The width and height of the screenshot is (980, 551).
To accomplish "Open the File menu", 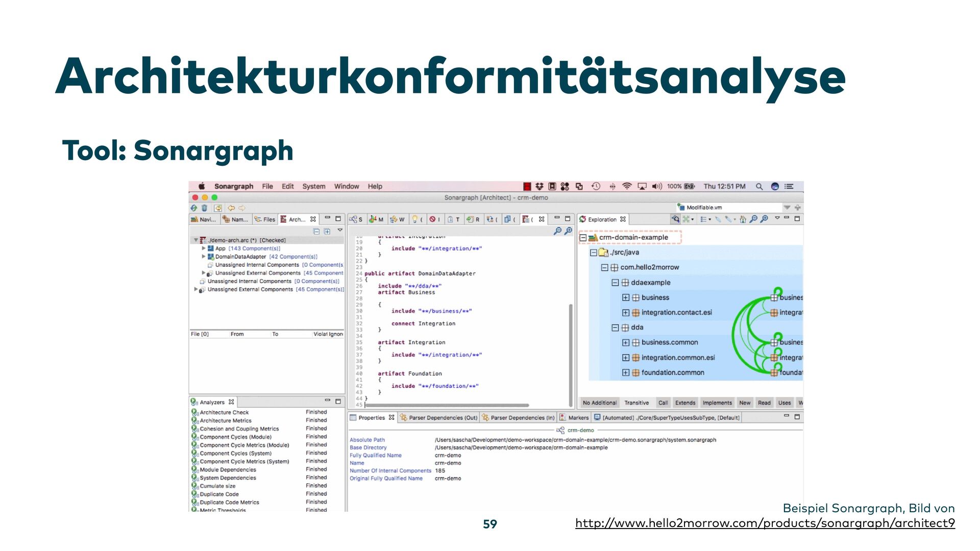I will (267, 187).
